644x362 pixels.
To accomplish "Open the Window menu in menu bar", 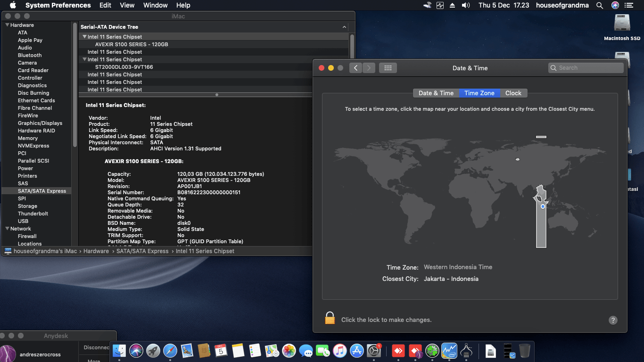I will (x=155, y=6).
